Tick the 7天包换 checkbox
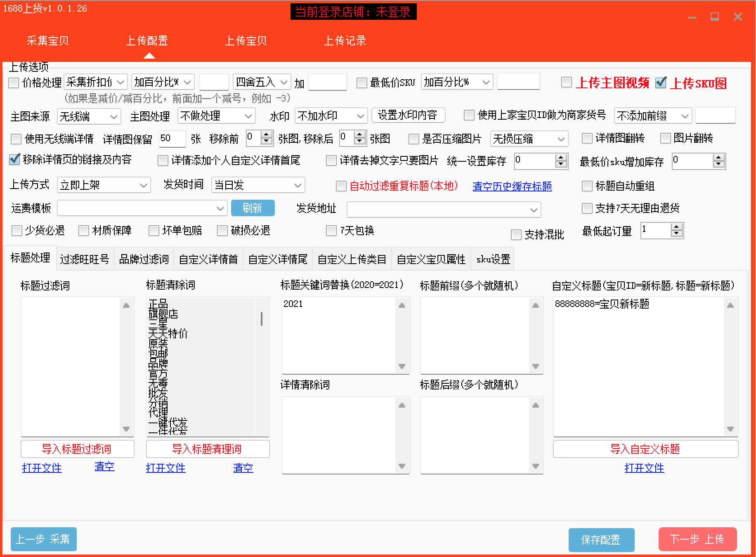The image size is (756, 557). click(x=331, y=230)
